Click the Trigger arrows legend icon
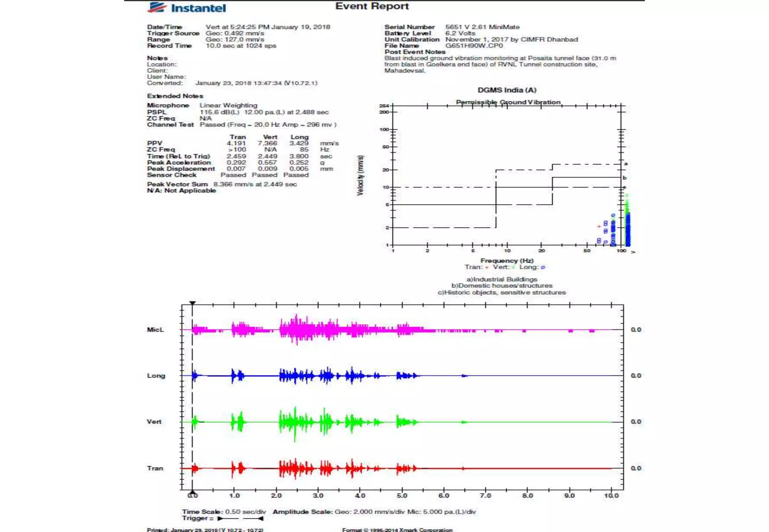Viewport: 769px width, 532px height. pyautogui.click(x=240, y=518)
